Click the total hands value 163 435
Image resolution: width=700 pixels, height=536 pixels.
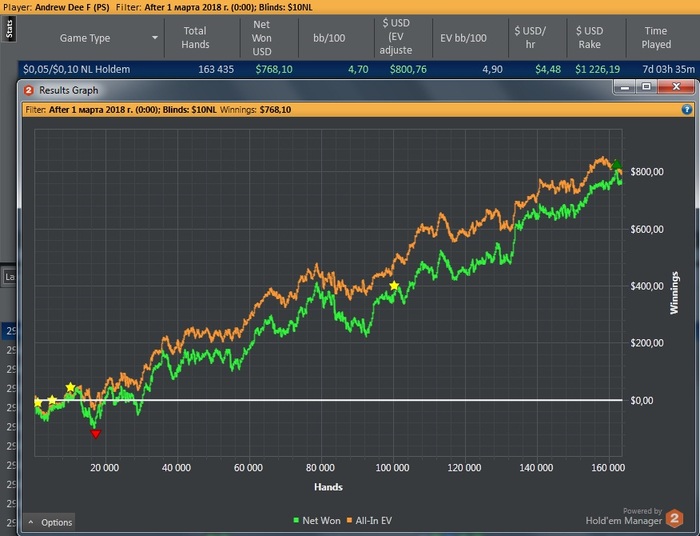point(216,70)
